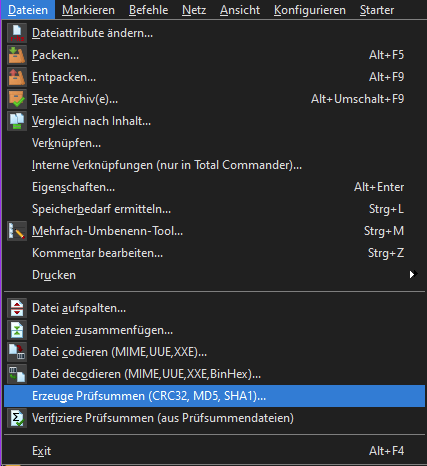427x466 pixels.
Task: Launch Mehrfach-Umbenenn-Tool... entry
Action: (214, 231)
